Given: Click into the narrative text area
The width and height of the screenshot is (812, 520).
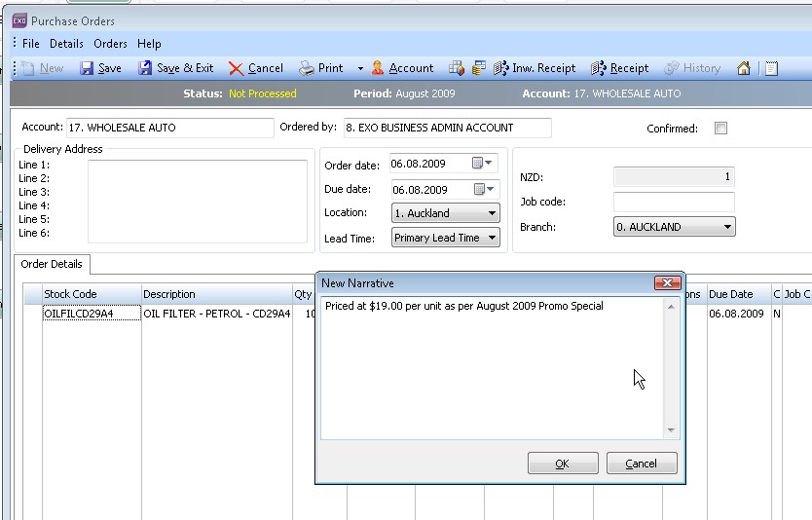Looking at the screenshot, I should (x=493, y=368).
